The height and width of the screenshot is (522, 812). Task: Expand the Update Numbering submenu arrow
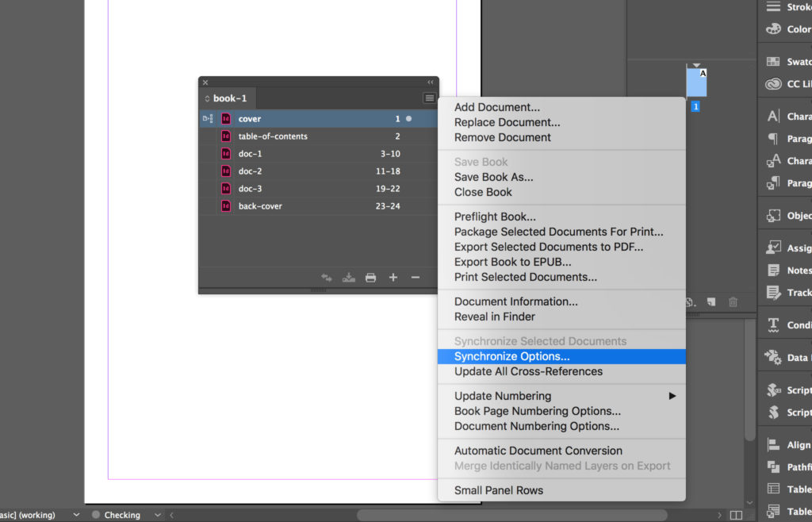tap(672, 396)
